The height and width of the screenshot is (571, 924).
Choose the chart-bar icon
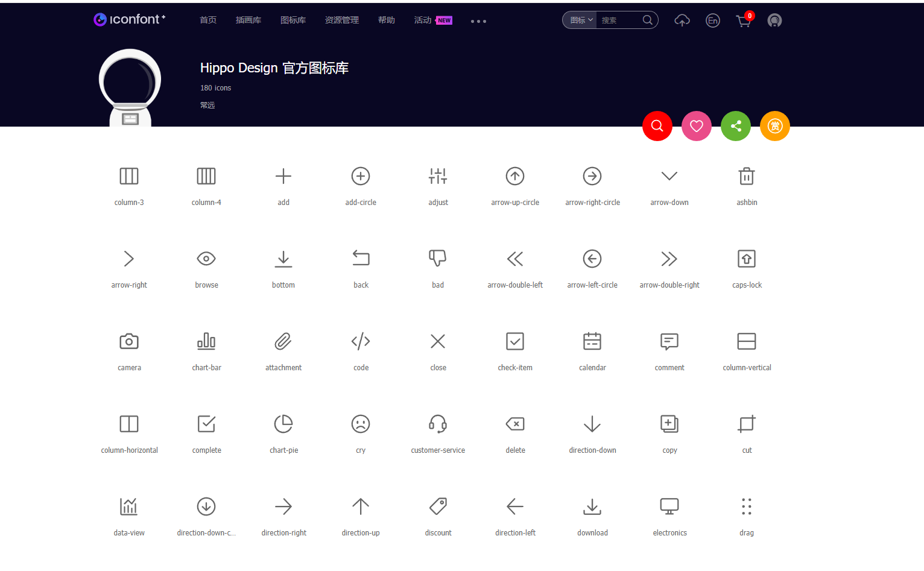click(206, 341)
